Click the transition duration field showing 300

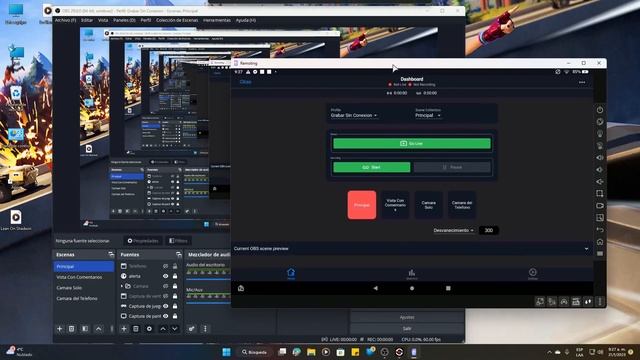[489, 230]
